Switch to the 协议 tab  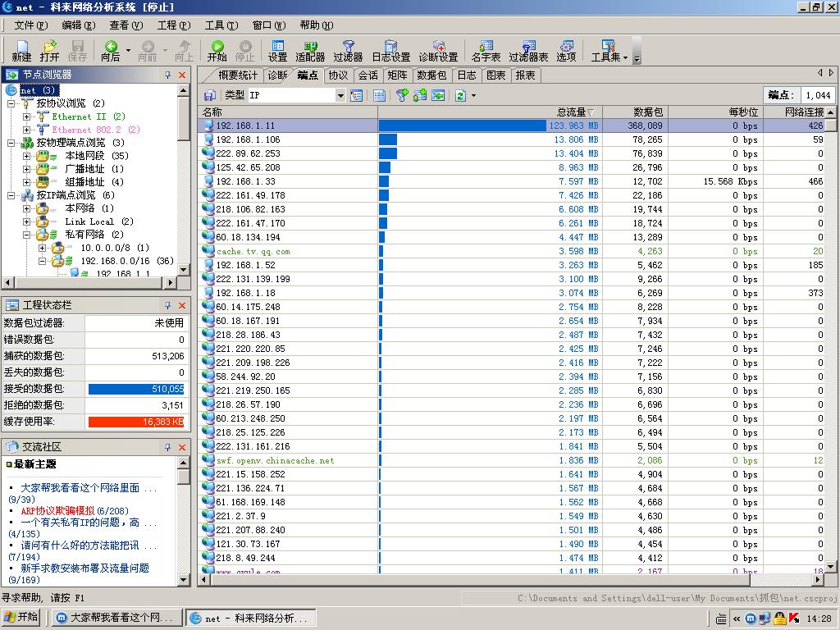(338, 75)
